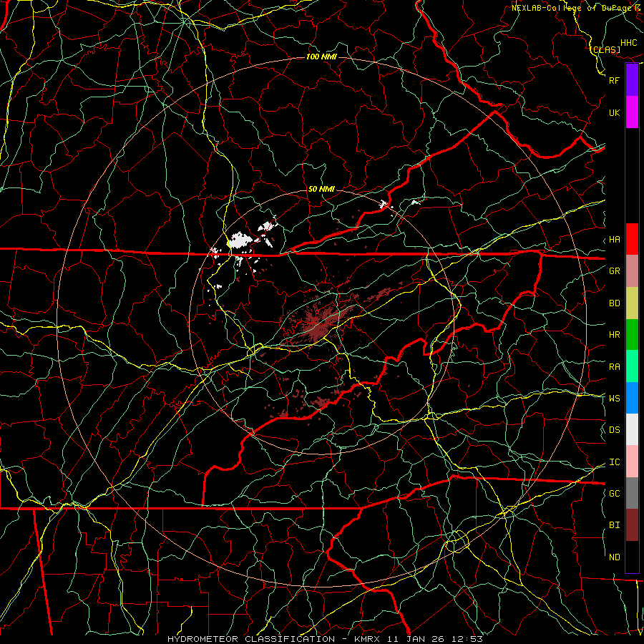Click the HHC heading above the legend
644x644 pixels.
pos(629,43)
